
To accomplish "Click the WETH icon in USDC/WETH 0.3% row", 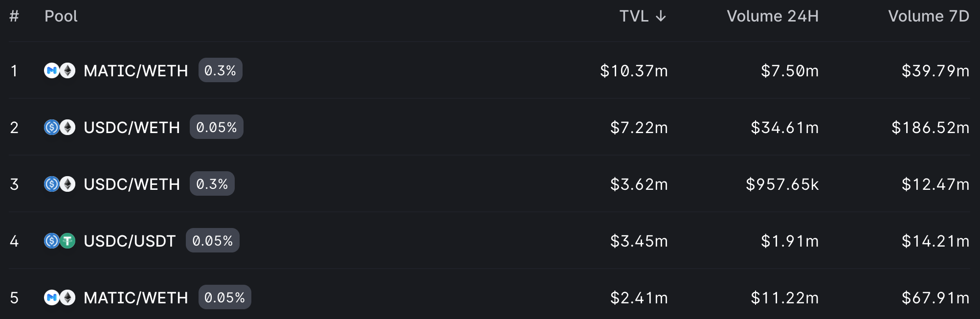I will coord(67,184).
